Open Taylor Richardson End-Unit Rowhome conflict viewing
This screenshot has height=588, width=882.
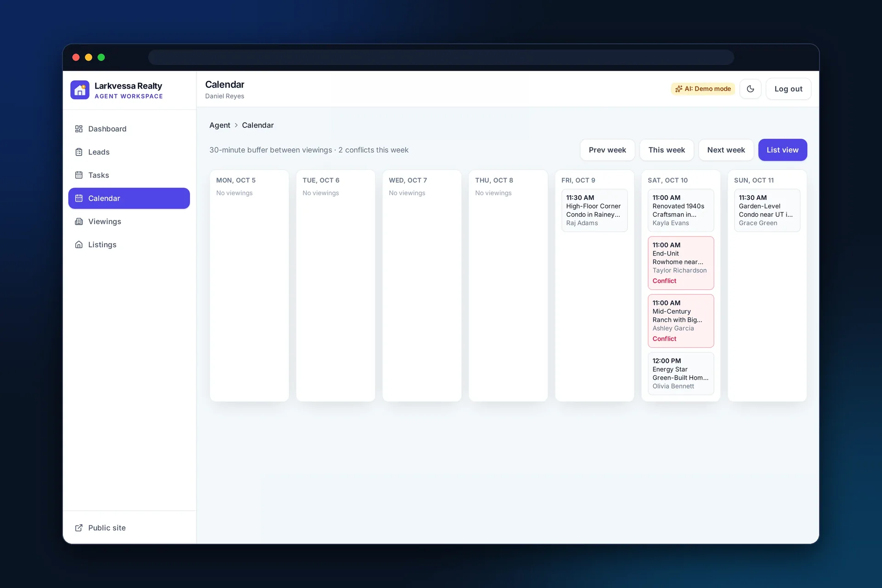pos(681,263)
